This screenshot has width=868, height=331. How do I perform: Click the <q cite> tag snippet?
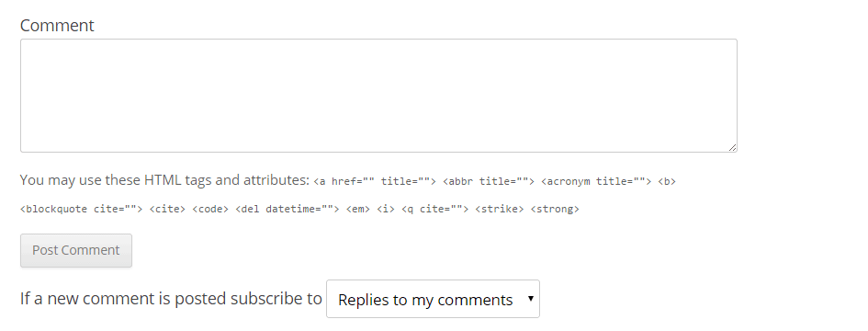(x=435, y=209)
